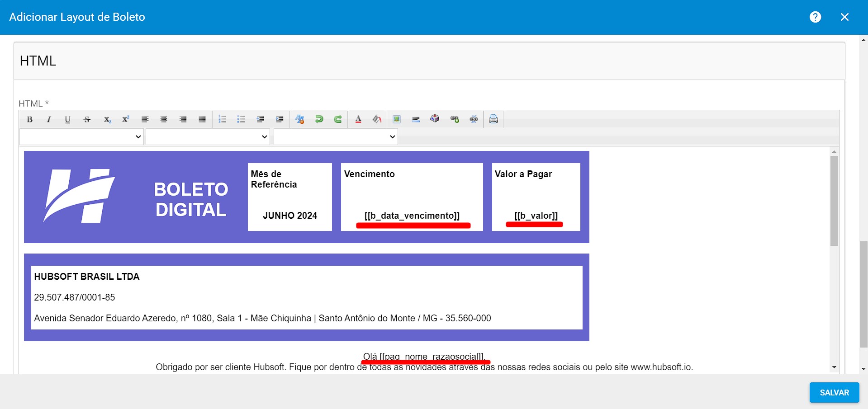Click the Obrigado por ser cliente Hubsoft paragraph
The height and width of the screenshot is (409, 868).
click(x=424, y=367)
